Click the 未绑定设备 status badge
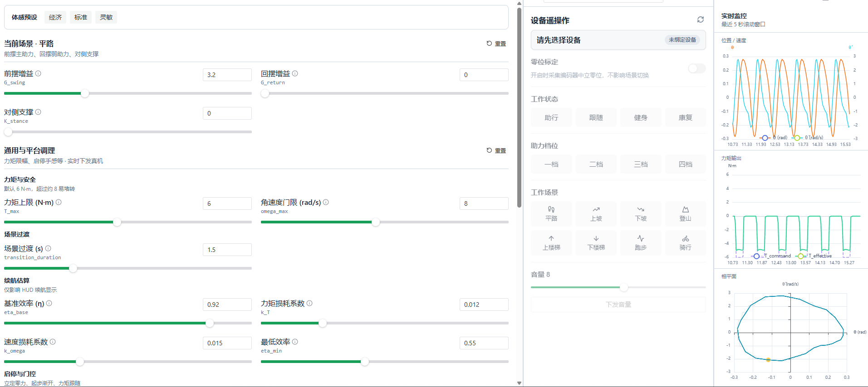The width and height of the screenshot is (868, 387). [x=682, y=40]
